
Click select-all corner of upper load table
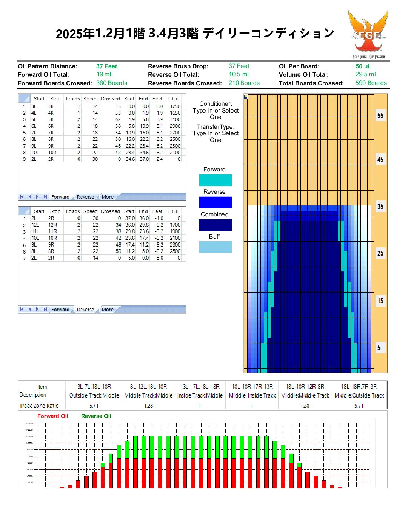tap(25, 99)
